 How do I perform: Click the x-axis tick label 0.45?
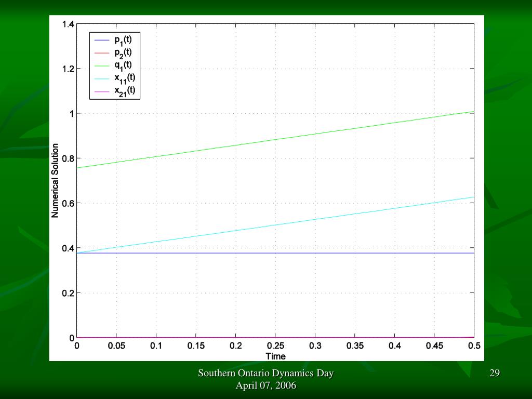point(434,345)
